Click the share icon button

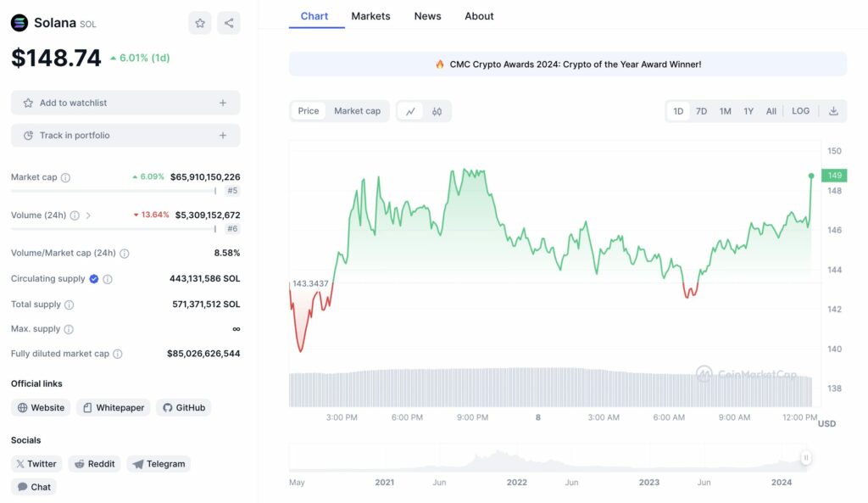click(x=229, y=23)
